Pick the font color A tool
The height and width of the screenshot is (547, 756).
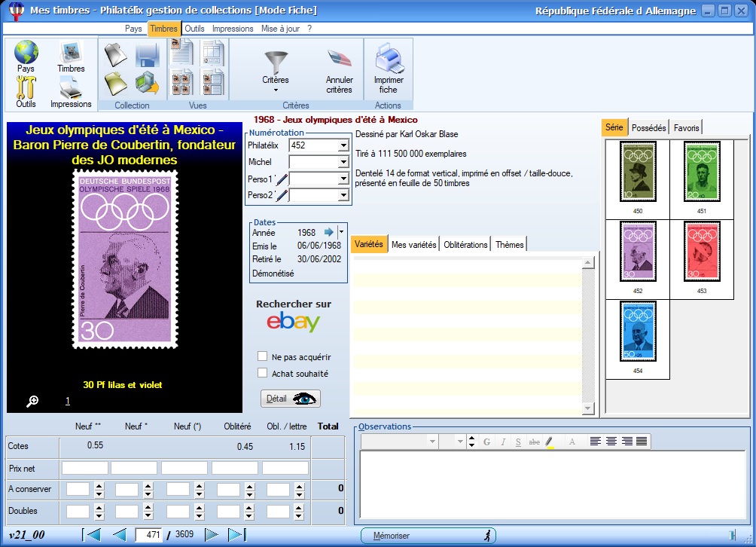click(x=572, y=442)
